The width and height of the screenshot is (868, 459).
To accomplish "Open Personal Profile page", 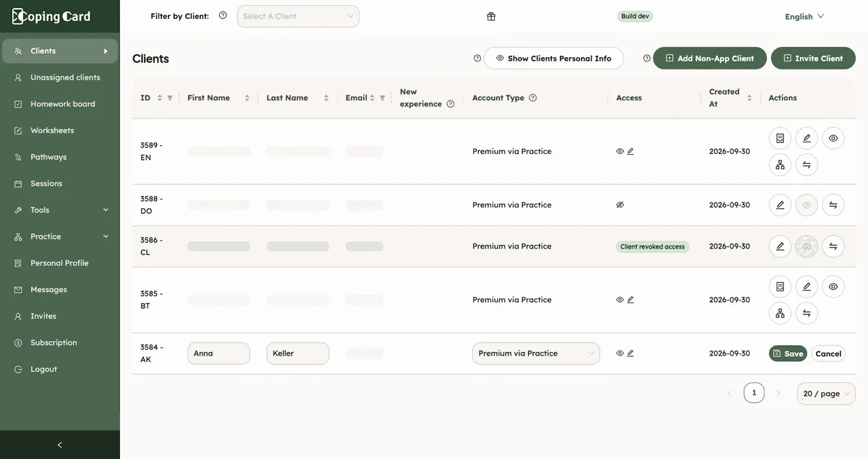I will pyautogui.click(x=60, y=263).
